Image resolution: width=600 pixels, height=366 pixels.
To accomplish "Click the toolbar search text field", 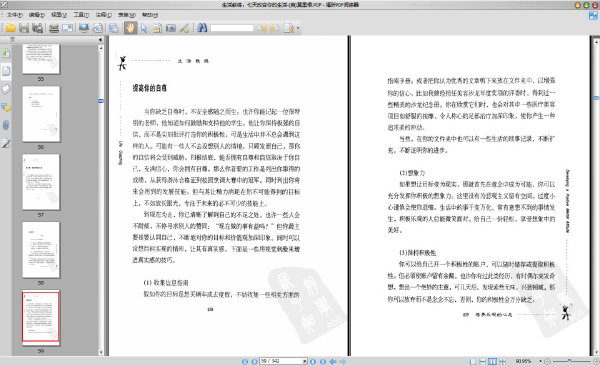I will pyautogui.click(x=232, y=28).
